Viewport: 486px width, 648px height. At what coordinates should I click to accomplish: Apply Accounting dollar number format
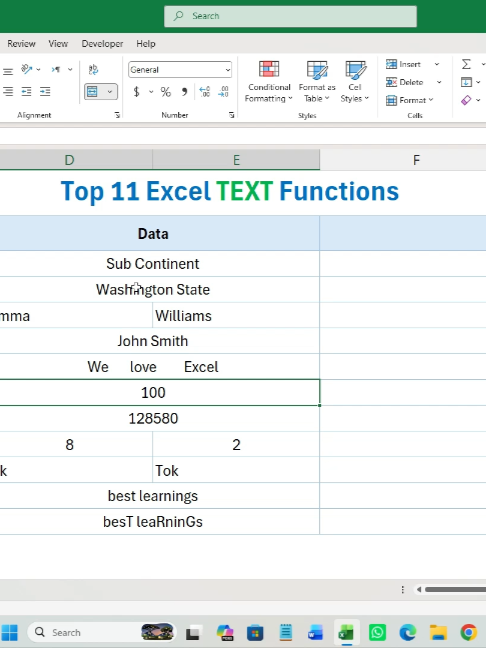pos(136,92)
